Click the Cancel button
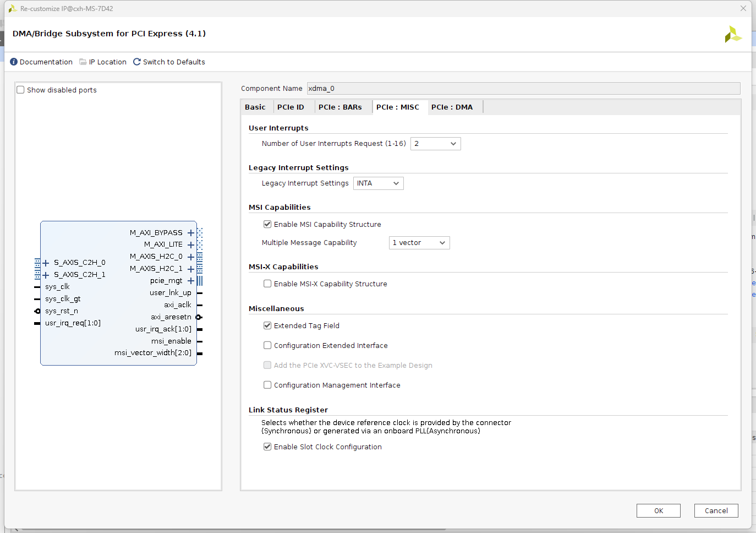Screen dimensions: 756x533 pyautogui.click(x=716, y=510)
